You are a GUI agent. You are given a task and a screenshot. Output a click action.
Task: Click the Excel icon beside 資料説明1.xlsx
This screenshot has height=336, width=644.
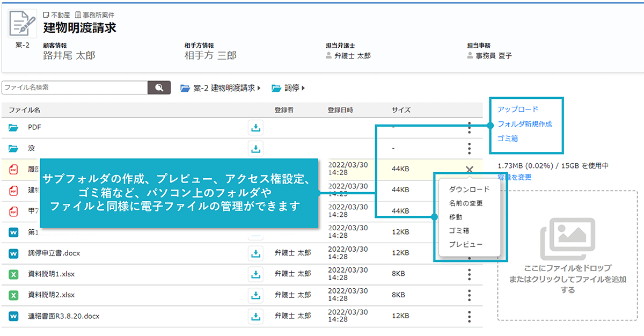pyautogui.click(x=14, y=274)
